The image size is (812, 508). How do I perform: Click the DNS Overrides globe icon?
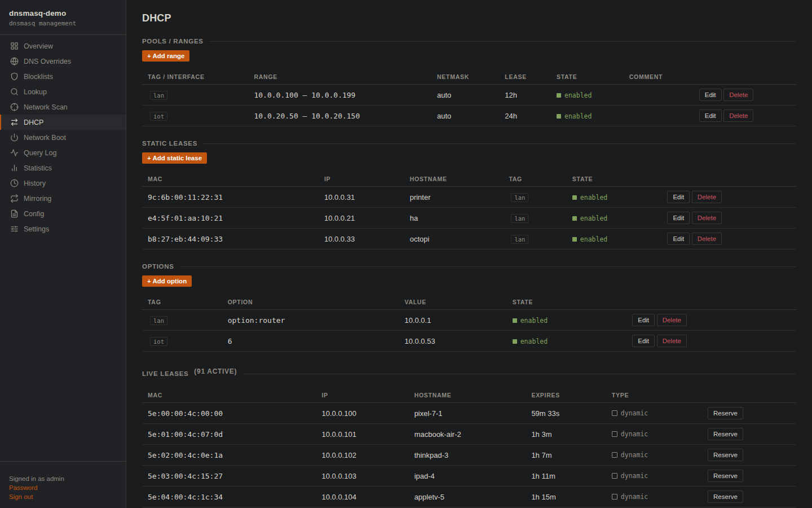[x=14, y=62]
